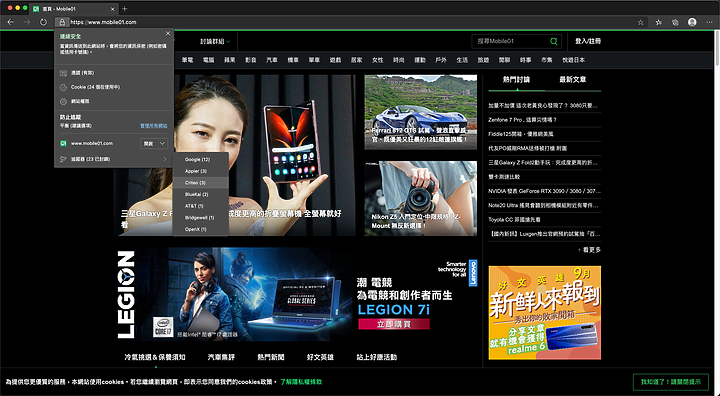Open the Luxgen news discussion thread
The image size is (720, 396).
pos(544,234)
